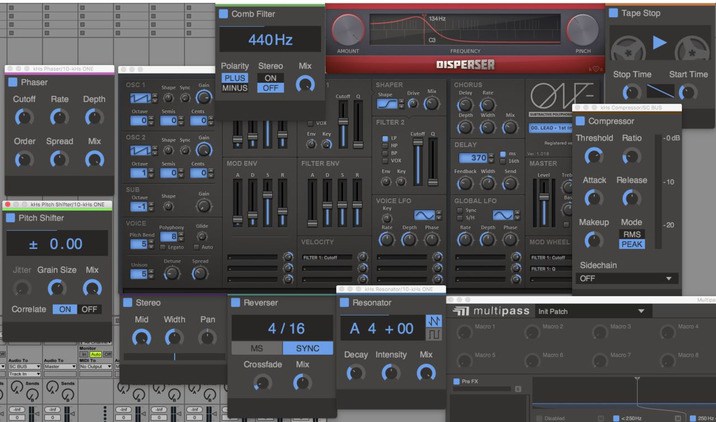Screen dimensions: 716x422
Task: Open the Multipass Init Patch dropdown
Action: click(x=593, y=311)
